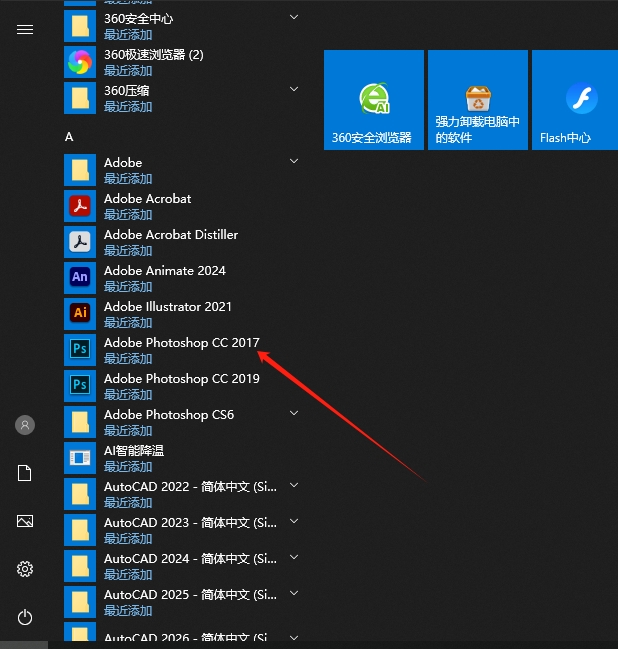Launch Adobe Illustrator 2021 Ai icon
Viewport: 618px width, 649px height.
click(80, 314)
